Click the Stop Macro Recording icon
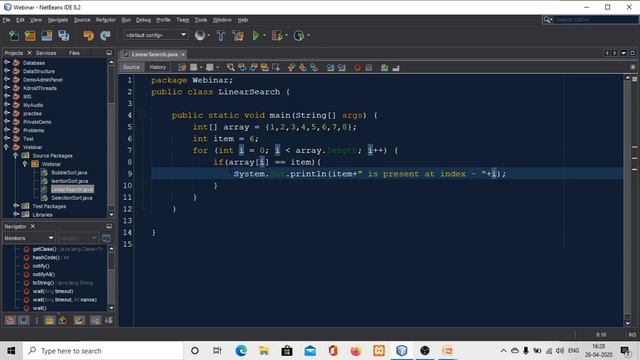Image resolution: width=640 pixels, height=360 pixels. tap(369, 67)
